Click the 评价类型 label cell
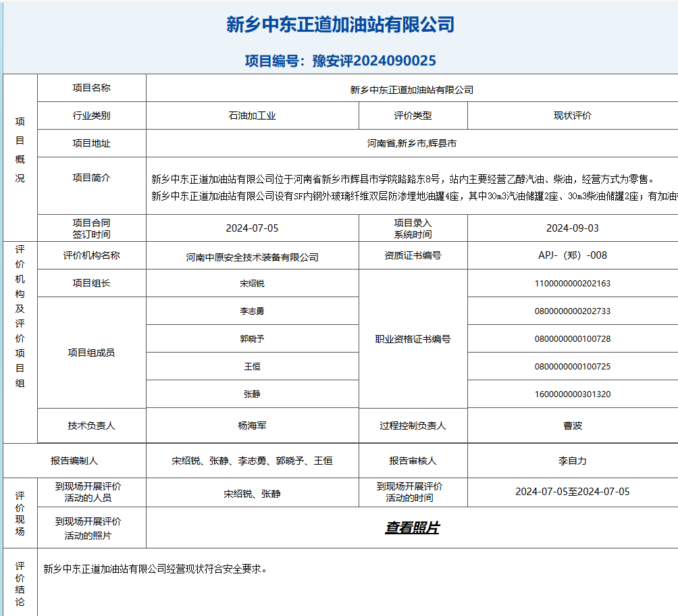 tap(413, 116)
